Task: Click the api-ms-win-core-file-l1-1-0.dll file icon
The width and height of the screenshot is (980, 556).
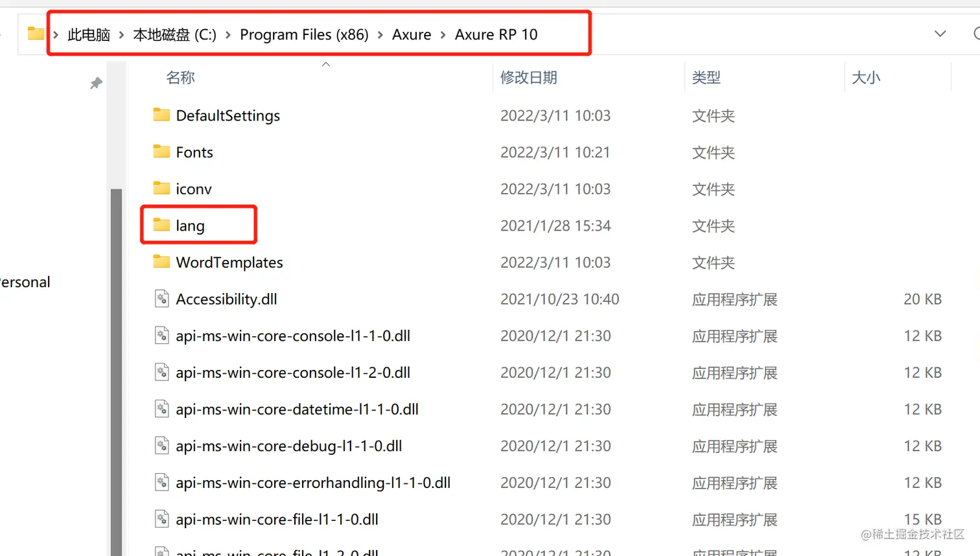Action: [162, 519]
